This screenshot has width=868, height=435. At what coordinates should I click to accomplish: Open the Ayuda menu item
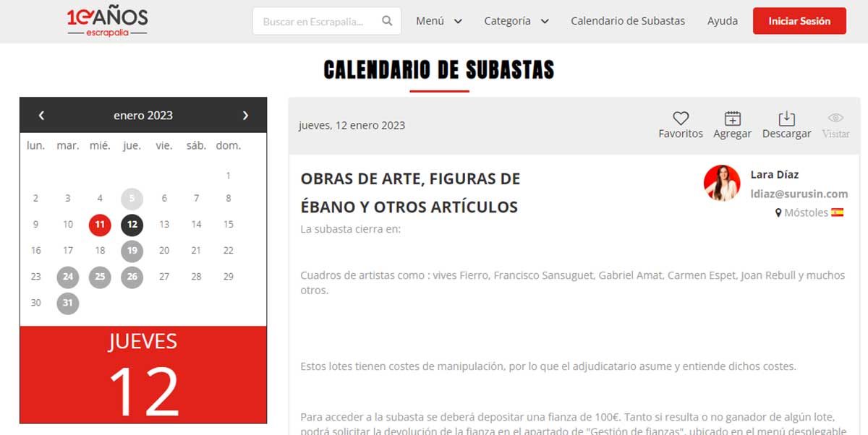click(722, 21)
